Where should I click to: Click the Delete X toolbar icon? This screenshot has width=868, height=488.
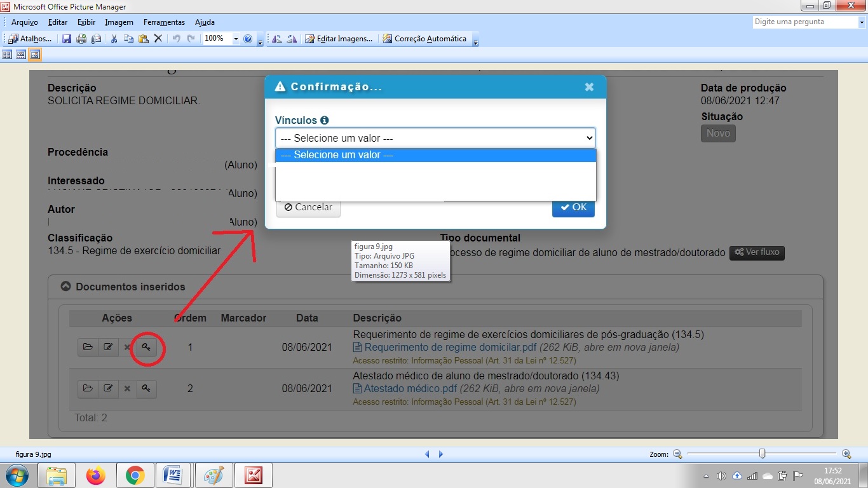pyautogui.click(x=159, y=39)
